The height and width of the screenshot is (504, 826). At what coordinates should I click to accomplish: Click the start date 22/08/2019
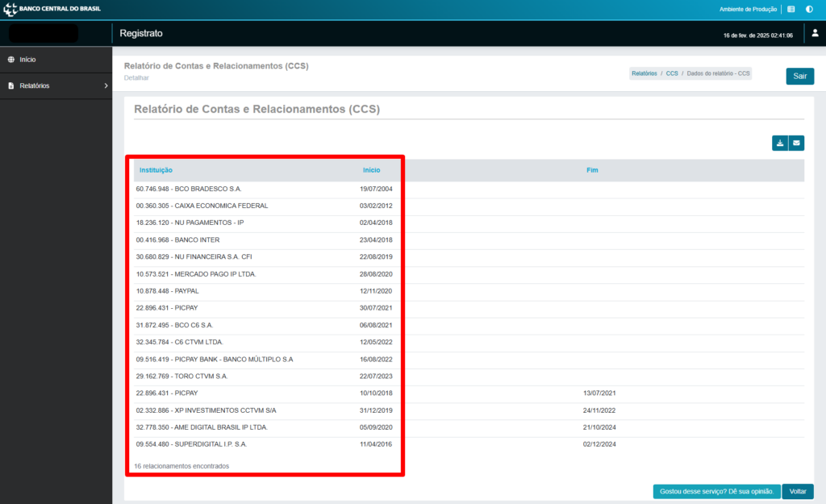tap(376, 257)
